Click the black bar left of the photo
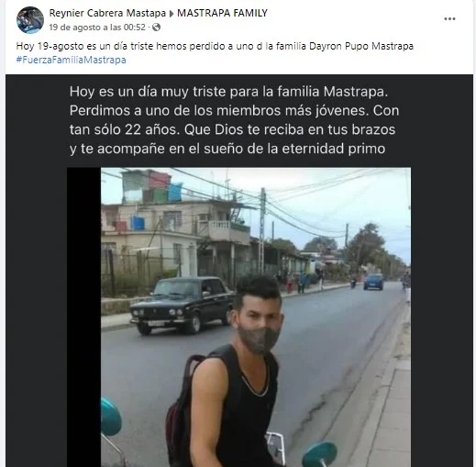 (84, 317)
